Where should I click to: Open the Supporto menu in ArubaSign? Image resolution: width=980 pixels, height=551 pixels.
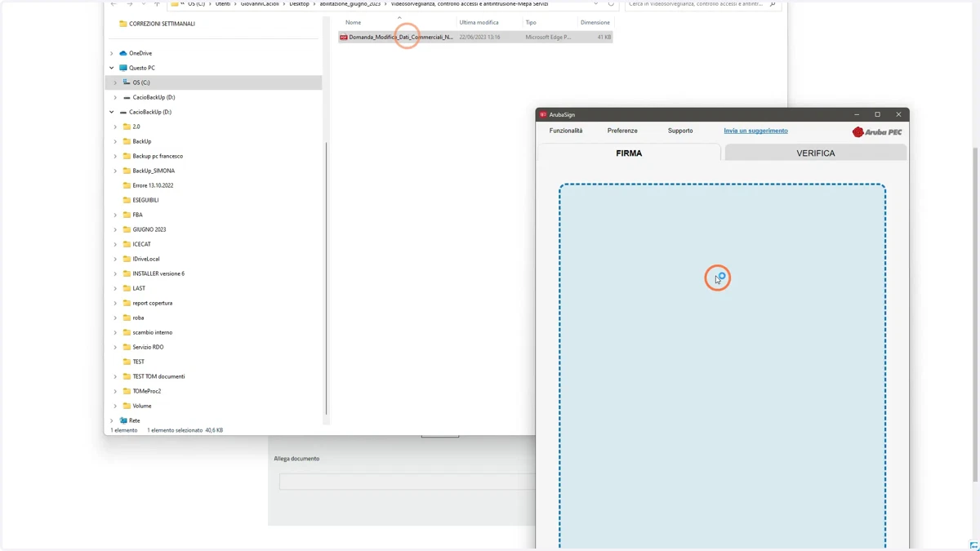pos(680,131)
